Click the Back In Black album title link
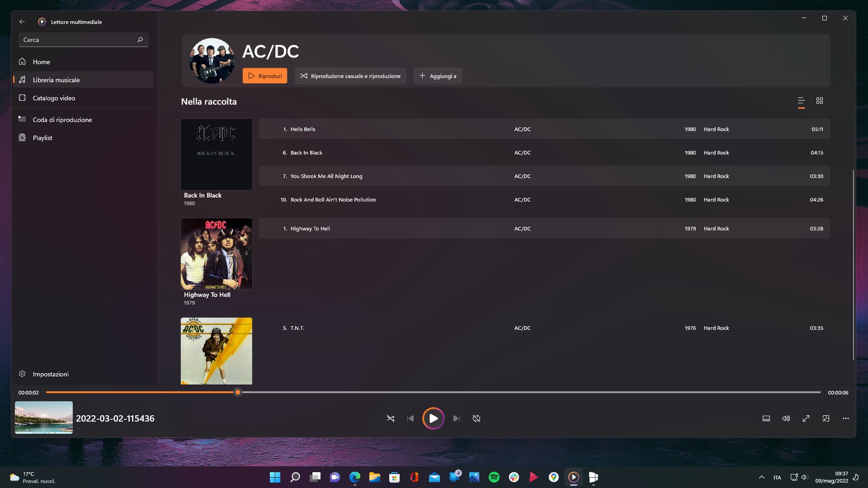868x488 pixels. pos(203,195)
